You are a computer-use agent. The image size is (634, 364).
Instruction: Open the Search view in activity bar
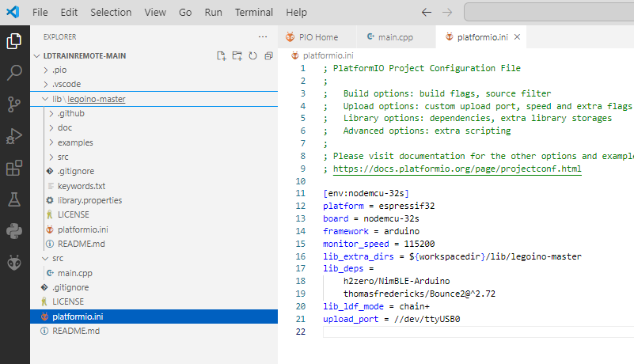pos(14,73)
